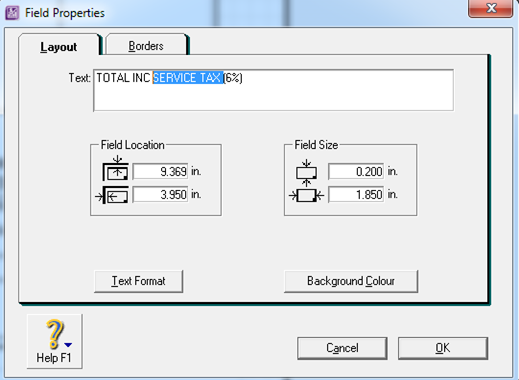Click the Field Size group label

(316, 145)
